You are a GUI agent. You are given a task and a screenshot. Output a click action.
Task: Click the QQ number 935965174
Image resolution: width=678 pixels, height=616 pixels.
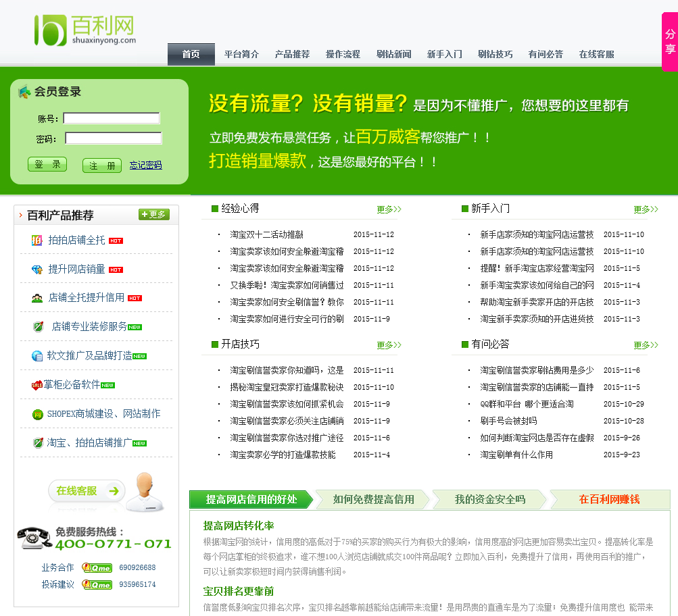coord(137,584)
